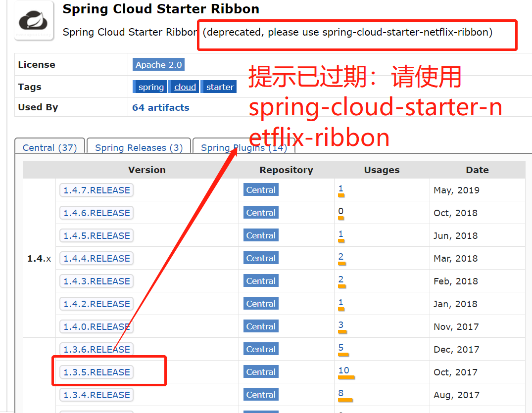
Task: Click the Central badge beside 1.3.4.RELEASE
Action: 260,394
